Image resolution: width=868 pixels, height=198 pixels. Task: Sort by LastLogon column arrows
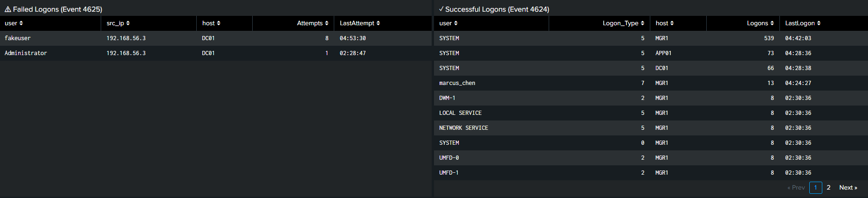[x=819, y=23]
